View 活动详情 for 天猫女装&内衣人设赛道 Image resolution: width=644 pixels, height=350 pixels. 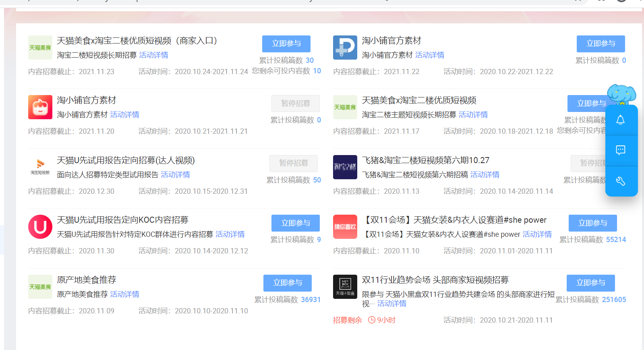pyautogui.click(x=537, y=234)
